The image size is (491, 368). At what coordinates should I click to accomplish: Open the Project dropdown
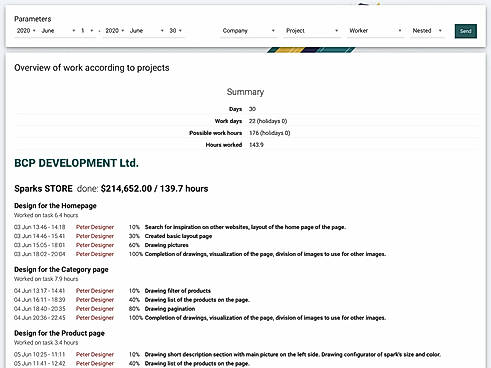tap(312, 31)
